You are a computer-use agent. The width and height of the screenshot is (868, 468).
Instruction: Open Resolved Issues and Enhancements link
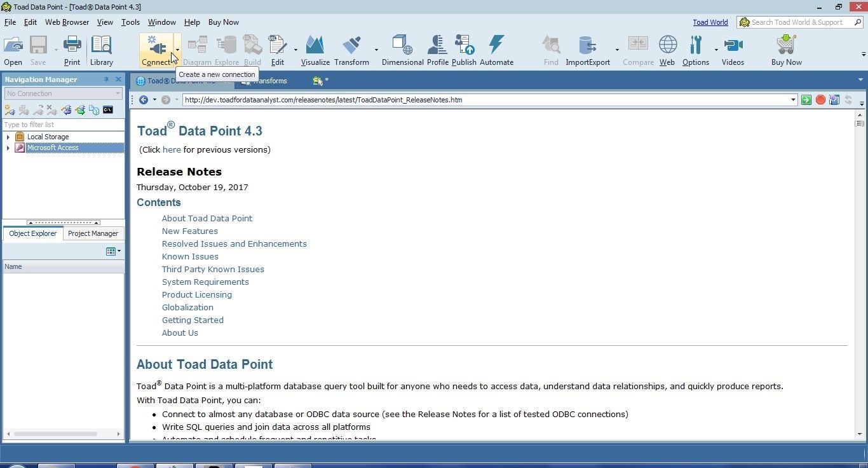click(234, 244)
